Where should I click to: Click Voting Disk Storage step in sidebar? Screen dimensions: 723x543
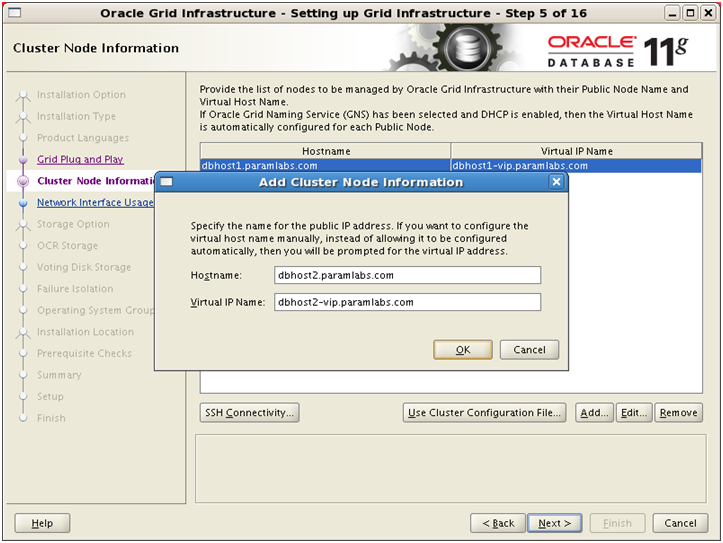pos(84,267)
